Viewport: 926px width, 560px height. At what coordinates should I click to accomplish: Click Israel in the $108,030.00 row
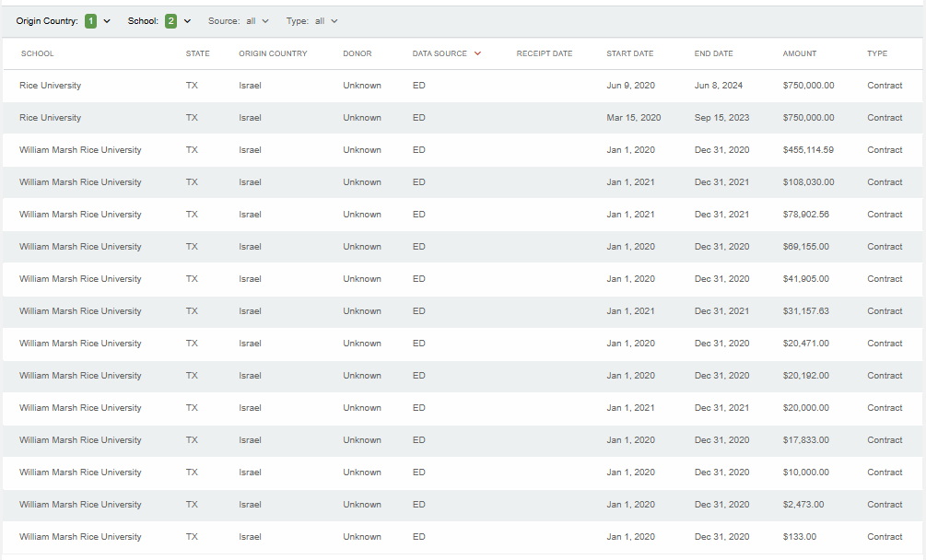click(x=250, y=182)
